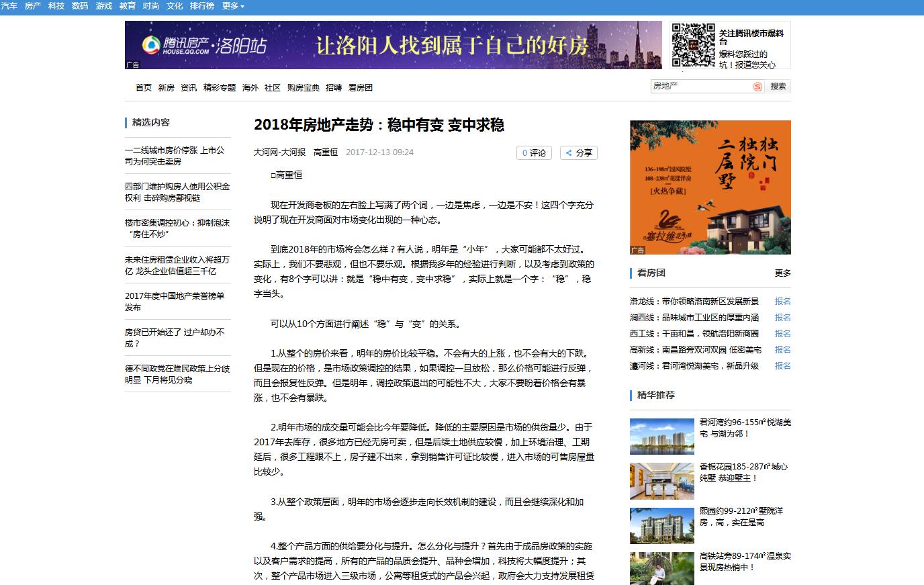Screen dimensions: 924x585
Task: Open the 2017年度中国地产荣誉榜单 link
Action: pos(175,301)
